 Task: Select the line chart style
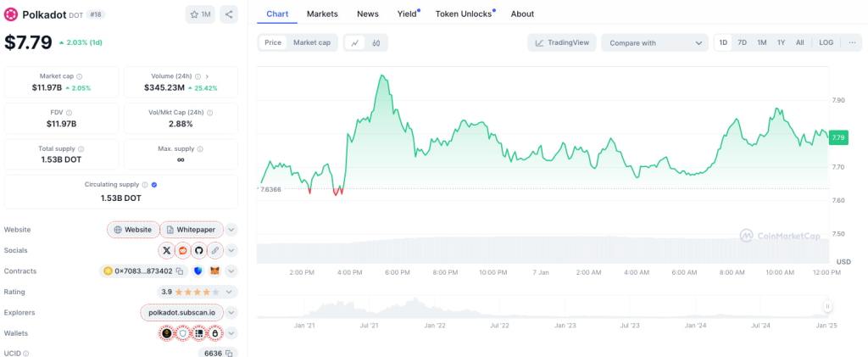click(x=355, y=42)
